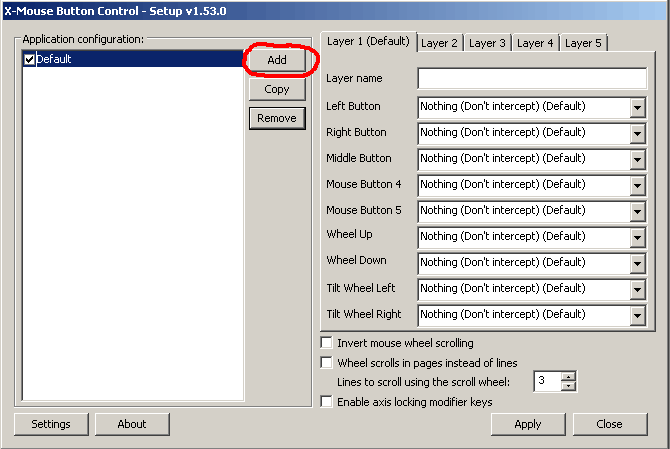
Task: Enable Invert mouse wheel scrolling
Action: pyautogui.click(x=326, y=343)
